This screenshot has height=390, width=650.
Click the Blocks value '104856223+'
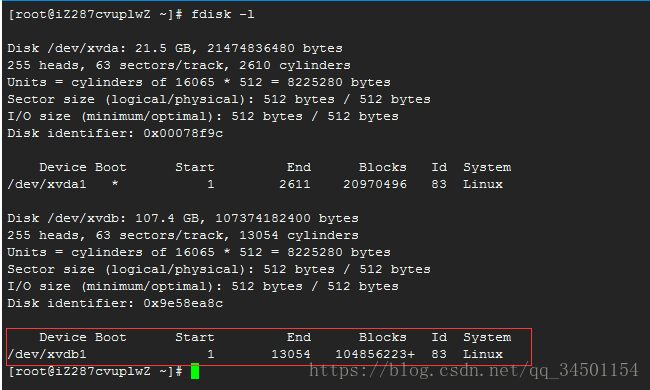coord(375,354)
